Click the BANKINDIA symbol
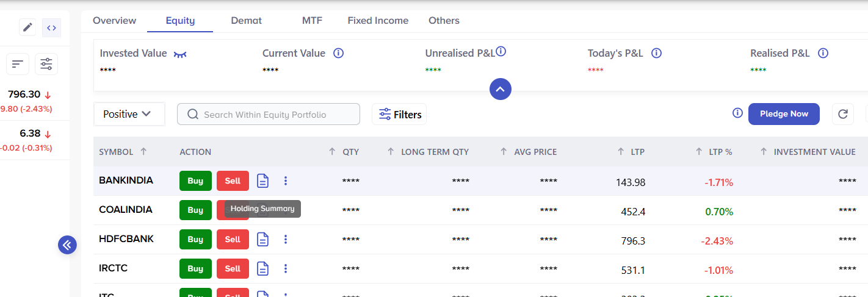 coord(126,181)
